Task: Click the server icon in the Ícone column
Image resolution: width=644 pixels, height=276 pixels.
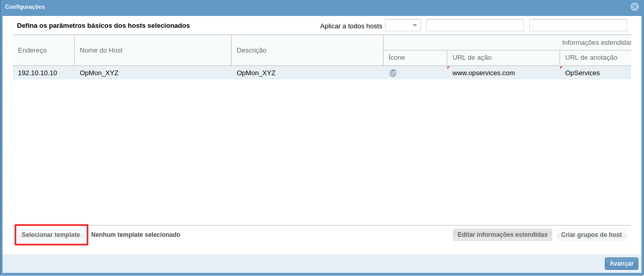Action: point(393,73)
